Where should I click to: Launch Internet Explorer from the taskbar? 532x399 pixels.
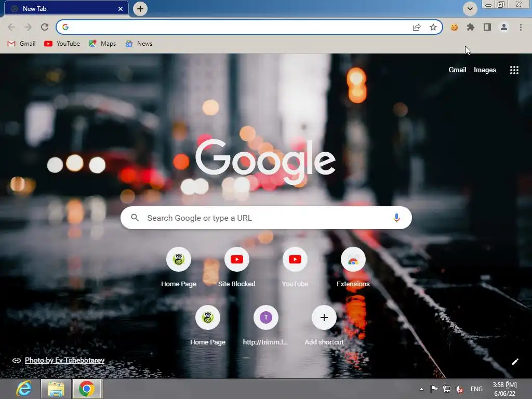coord(24,389)
